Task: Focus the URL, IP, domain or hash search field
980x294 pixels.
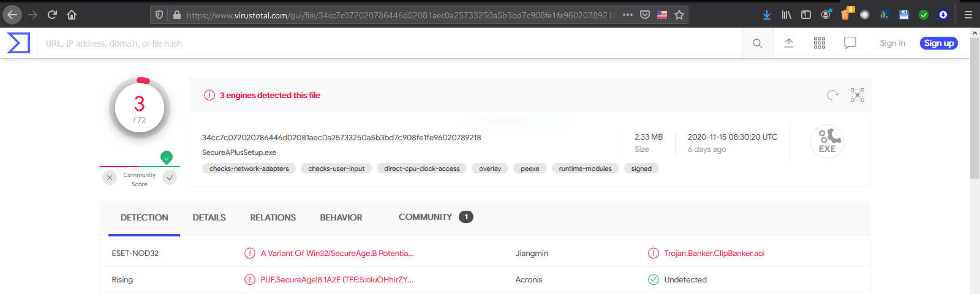Action: (x=389, y=43)
